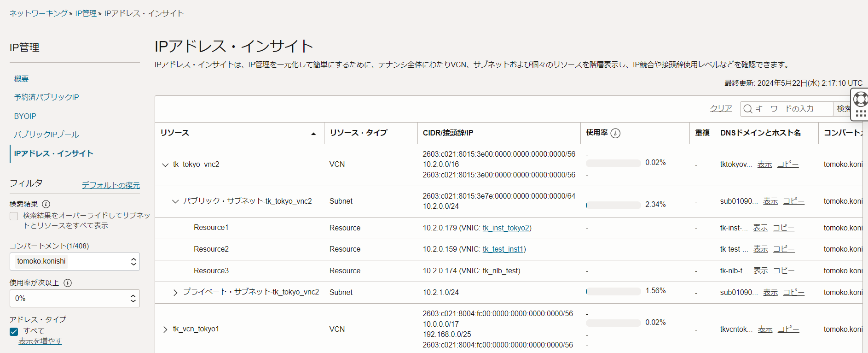Image resolution: width=868 pixels, height=353 pixels.
Task: Open the tk_inst_tokyo2 VNIC link
Action: (506, 228)
